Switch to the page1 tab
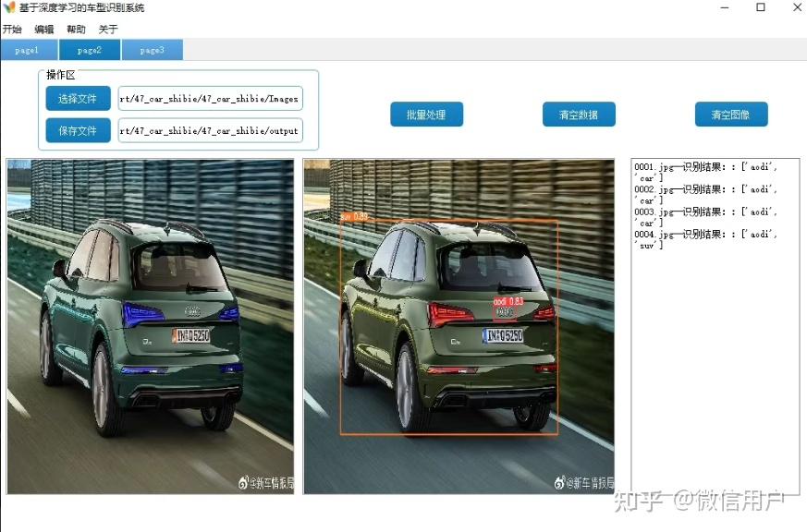 coord(28,51)
